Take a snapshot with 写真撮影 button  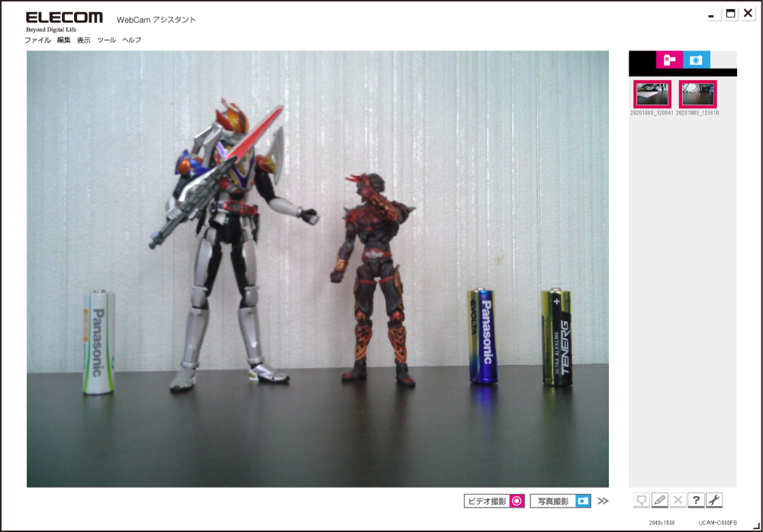click(561, 501)
